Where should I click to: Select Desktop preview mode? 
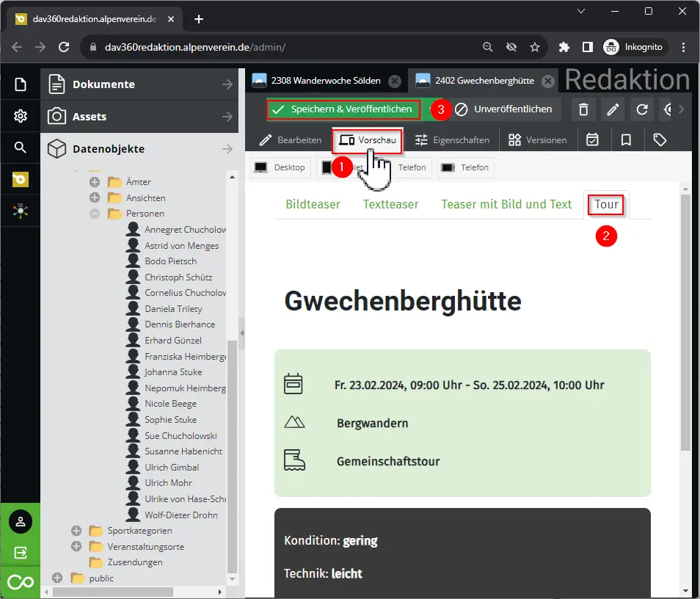pyautogui.click(x=280, y=167)
